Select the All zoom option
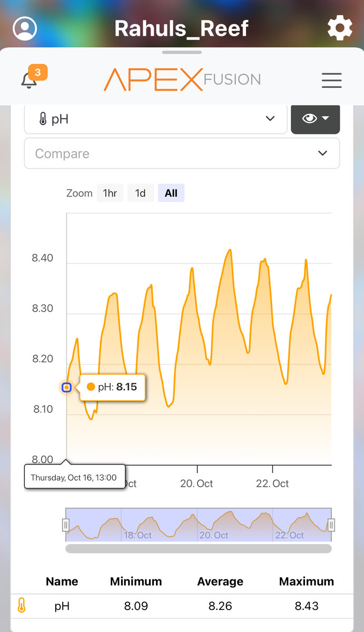This screenshot has height=632, width=364. pos(171,193)
